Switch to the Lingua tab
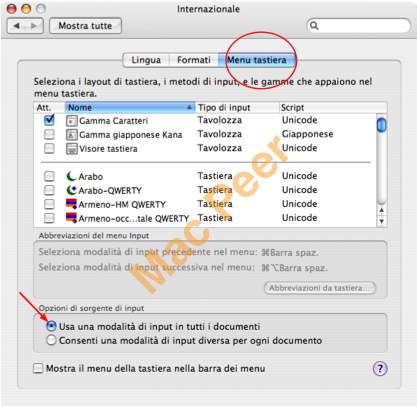This screenshot has height=406, width=417. tap(146, 60)
